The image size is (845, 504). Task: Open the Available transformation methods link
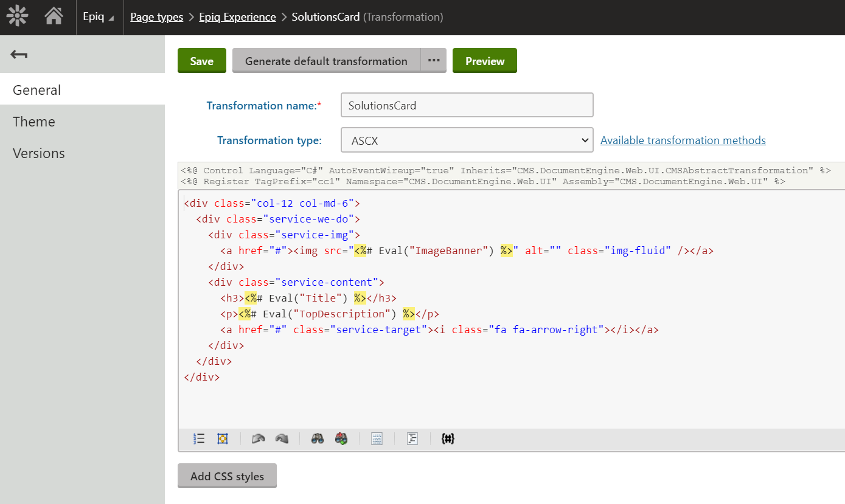[x=683, y=140]
